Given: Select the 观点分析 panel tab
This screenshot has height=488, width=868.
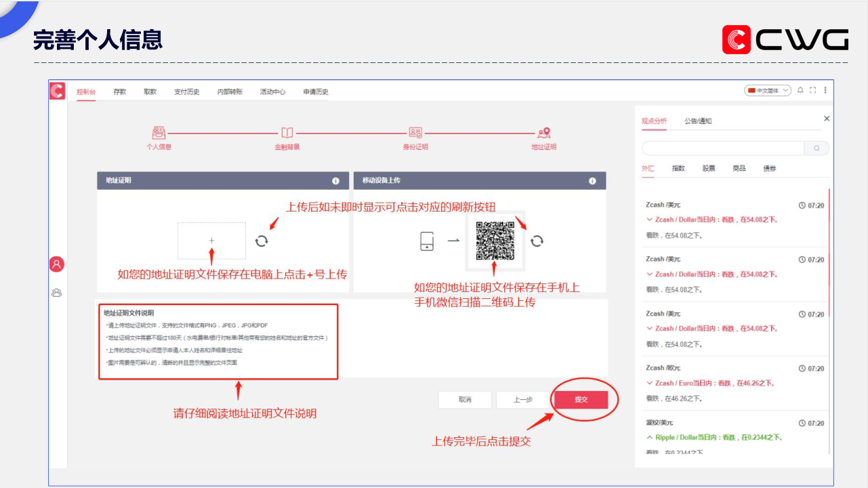Looking at the screenshot, I should [654, 121].
